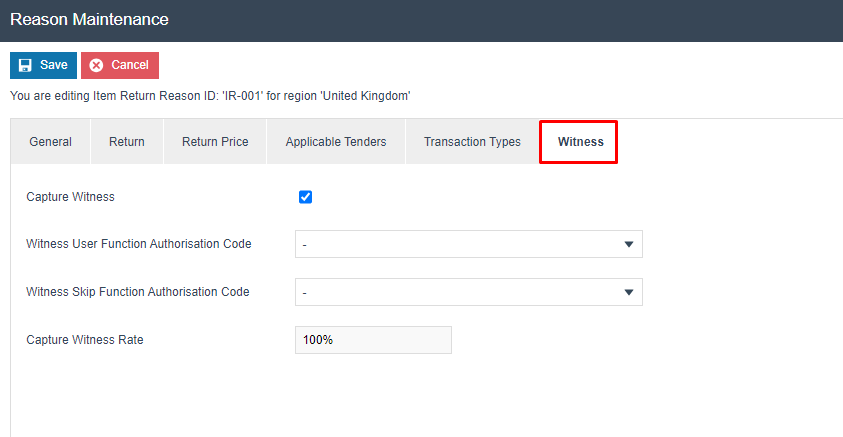Click the Reason Maintenance page title
This screenshot has height=437, width=843.
[89, 19]
